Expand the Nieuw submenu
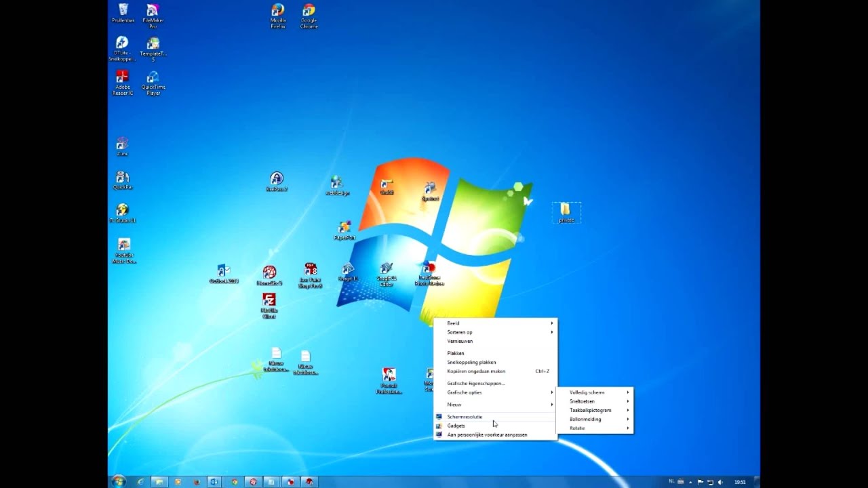This screenshot has width=868, height=488. (496, 405)
